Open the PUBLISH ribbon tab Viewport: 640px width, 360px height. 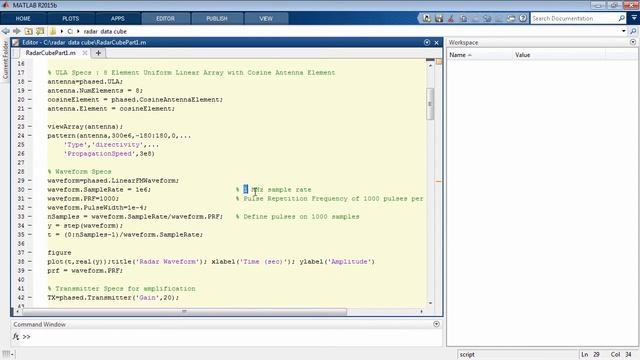click(217, 18)
